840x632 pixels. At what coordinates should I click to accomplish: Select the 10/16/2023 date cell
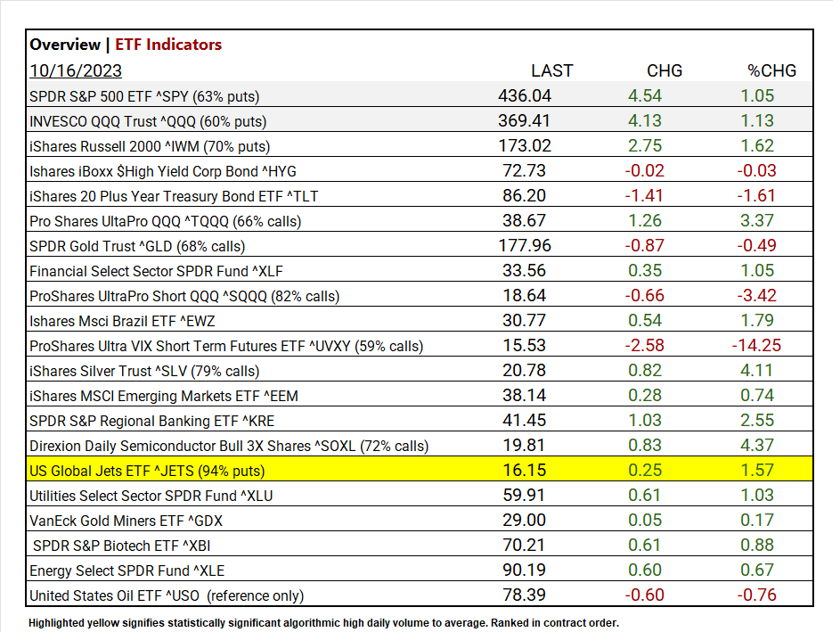click(76, 70)
